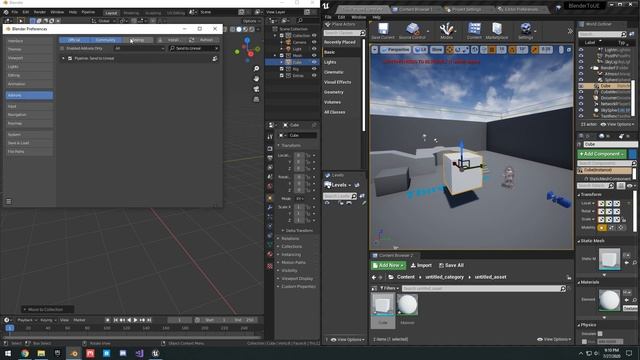Toggle Rig collection visibility in outliner
Image resolution: width=640 pixels, height=360 pixels.
(314, 69)
